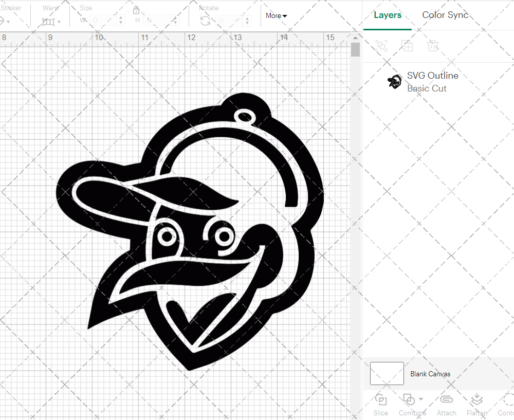Open the More dropdown menu
Screen dimensions: 514x420
[x=276, y=16]
